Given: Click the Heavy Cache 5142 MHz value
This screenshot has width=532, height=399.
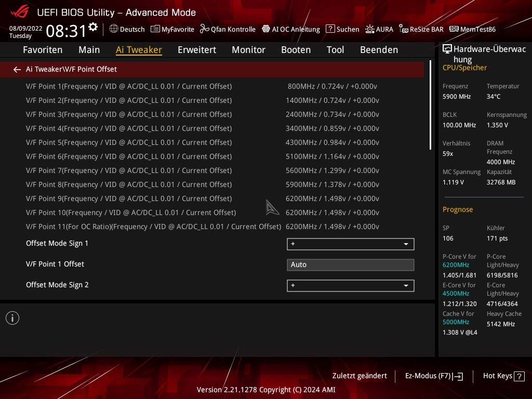Looking at the screenshot, I should tap(501, 324).
